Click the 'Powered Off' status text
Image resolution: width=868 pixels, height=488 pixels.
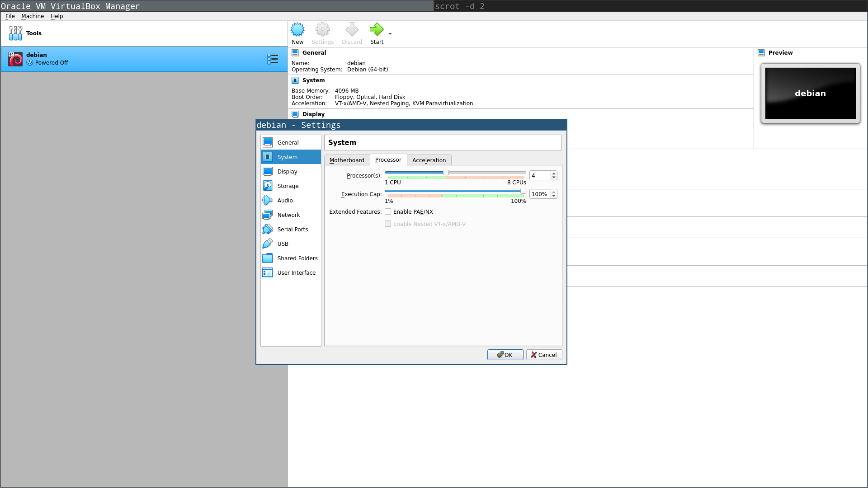(x=52, y=63)
